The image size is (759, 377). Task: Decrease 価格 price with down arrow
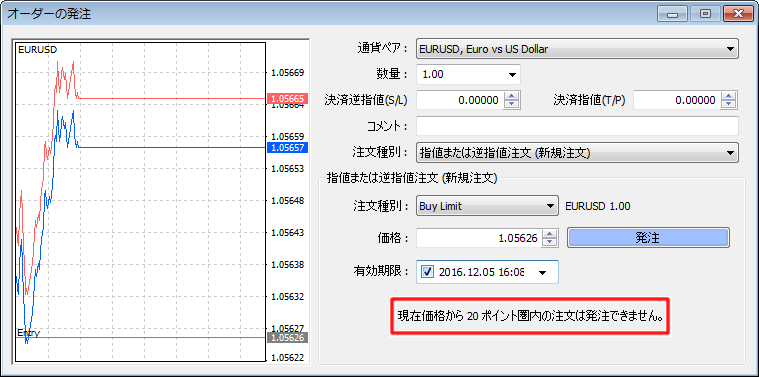[549, 242]
